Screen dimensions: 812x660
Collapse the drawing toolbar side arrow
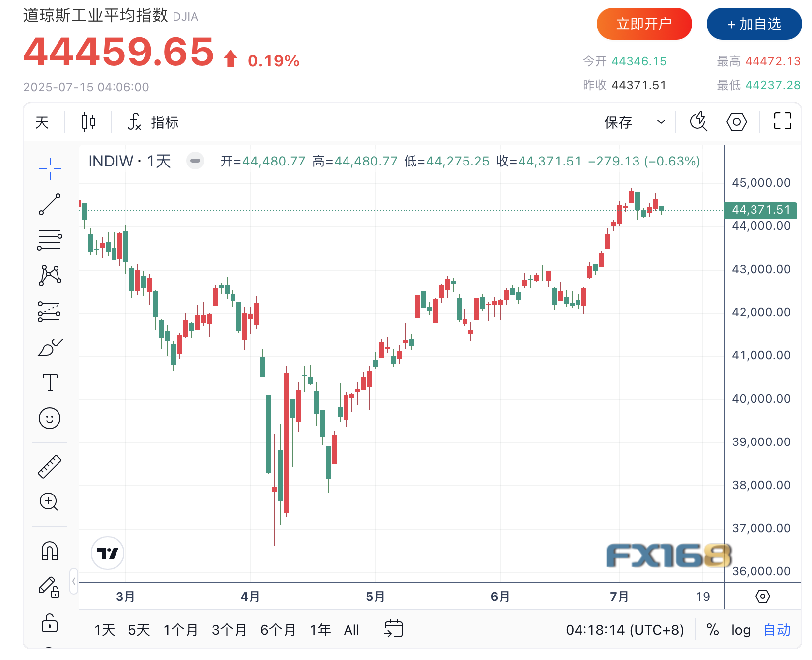click(74, 581)
